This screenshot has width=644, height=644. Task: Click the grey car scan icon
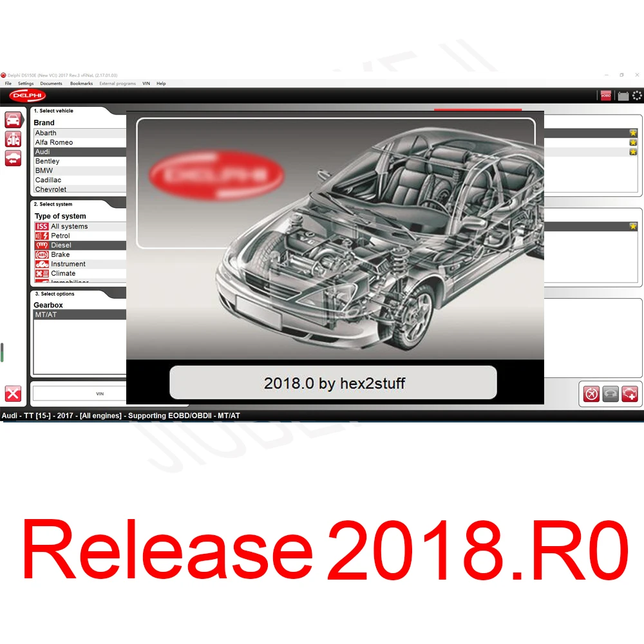(611, 394)
